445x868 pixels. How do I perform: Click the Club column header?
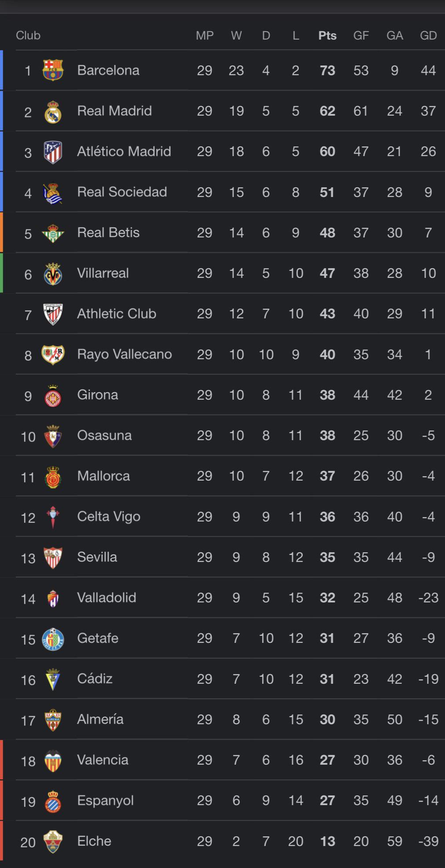click(28, 36)
